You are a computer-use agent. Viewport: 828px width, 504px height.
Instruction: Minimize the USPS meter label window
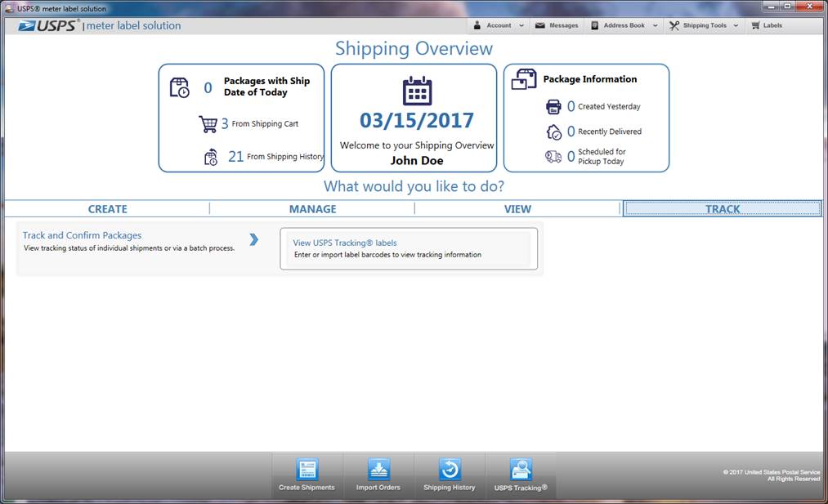(772, 7)
